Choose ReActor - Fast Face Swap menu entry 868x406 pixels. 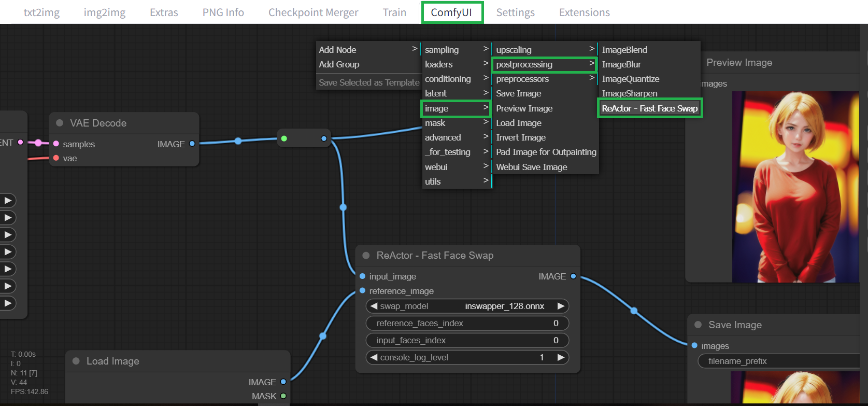pyautogui.click(x=649, y=108)
